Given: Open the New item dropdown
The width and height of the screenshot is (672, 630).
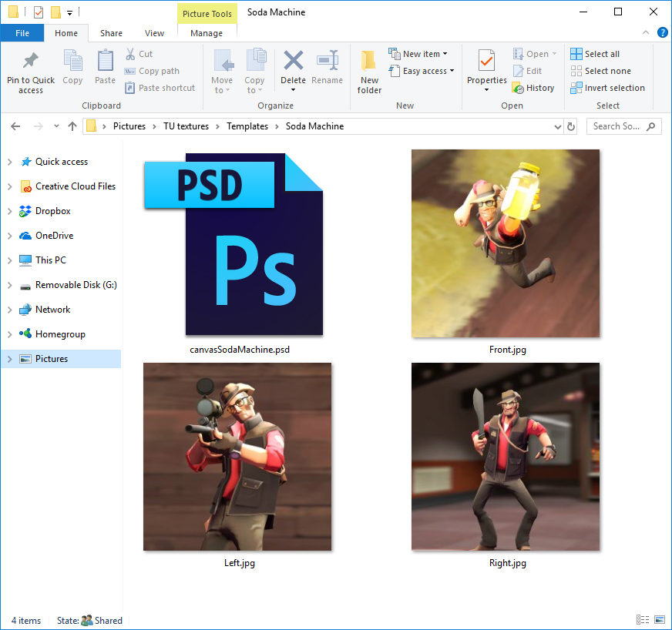Looking at the screenshot, I should [x=418, y=54].
